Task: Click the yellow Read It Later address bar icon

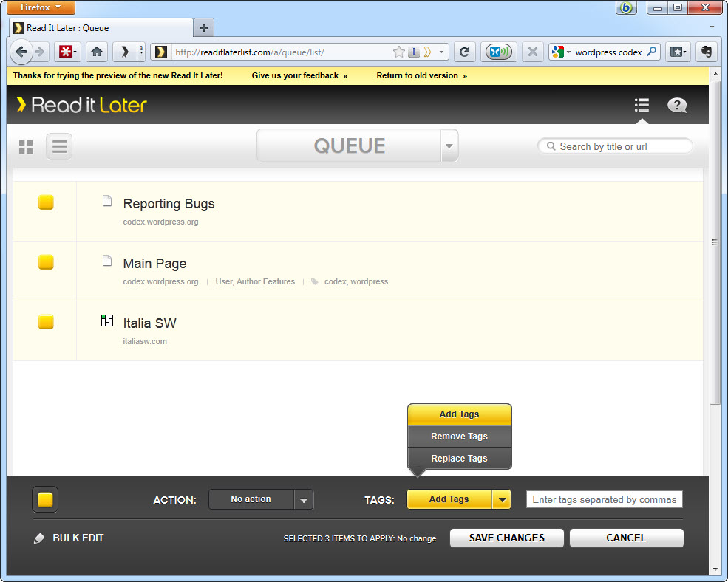Action: 428,52
